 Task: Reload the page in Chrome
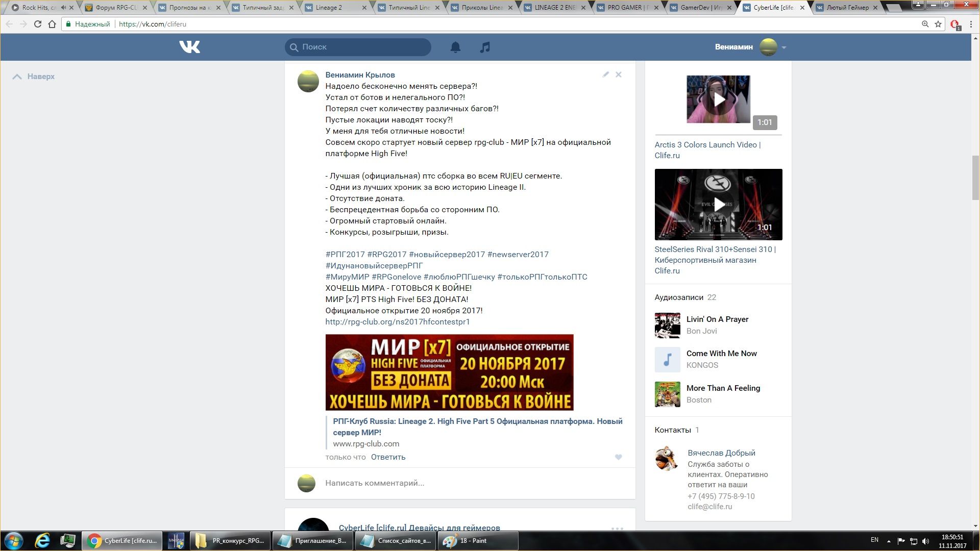tap(37, 24)
